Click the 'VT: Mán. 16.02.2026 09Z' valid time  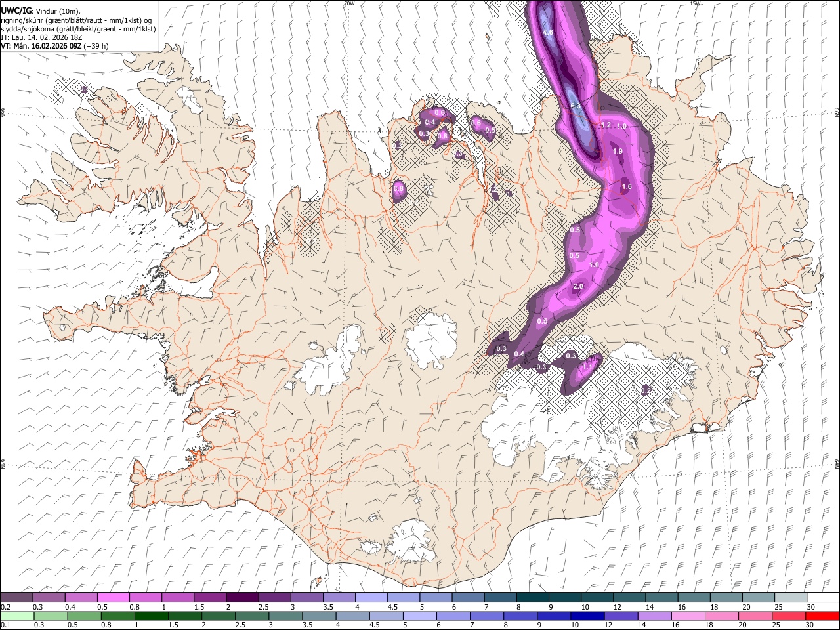[41, 47]
